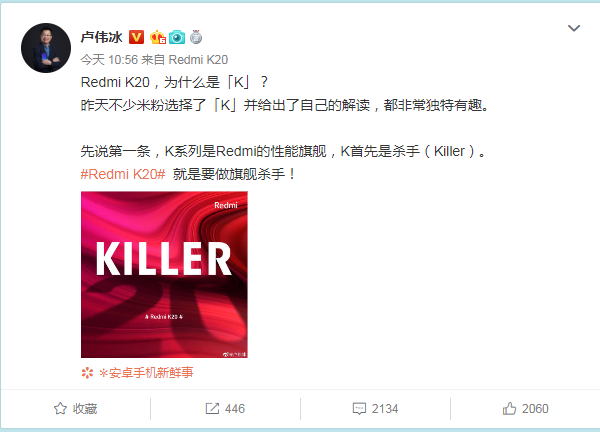
Task: Click the star favorite icon
Action: pos(60,408)
